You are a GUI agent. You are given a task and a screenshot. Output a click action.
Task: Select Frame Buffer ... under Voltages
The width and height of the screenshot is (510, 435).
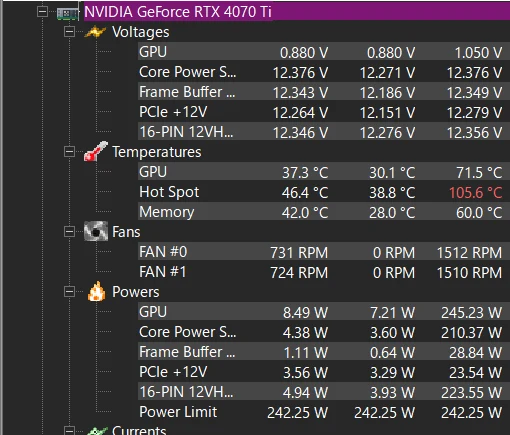(187, 92)
